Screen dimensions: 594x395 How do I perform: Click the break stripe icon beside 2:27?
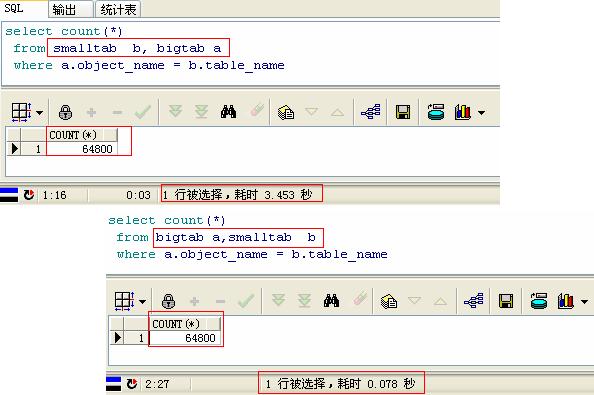113,384
